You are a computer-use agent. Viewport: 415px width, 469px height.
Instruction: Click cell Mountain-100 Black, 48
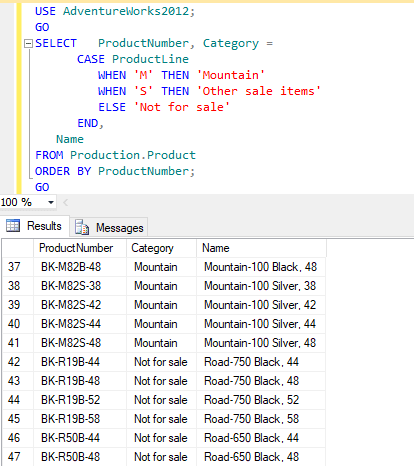[x=261, y=267]
